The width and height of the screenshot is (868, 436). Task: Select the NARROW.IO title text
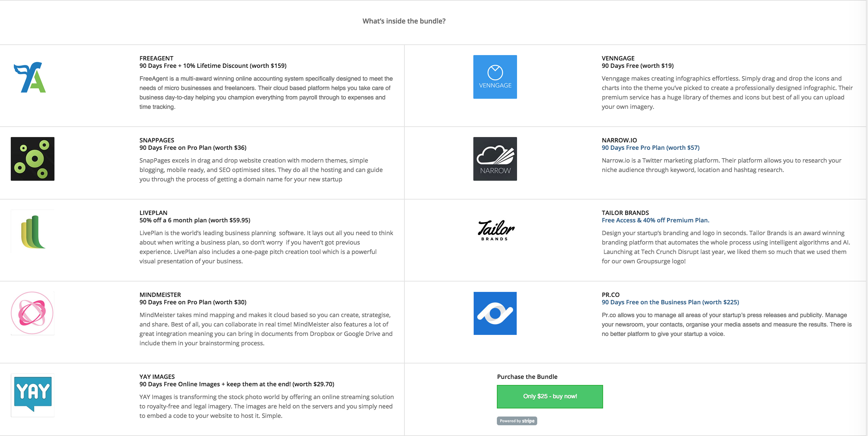[x=619, y=140]
